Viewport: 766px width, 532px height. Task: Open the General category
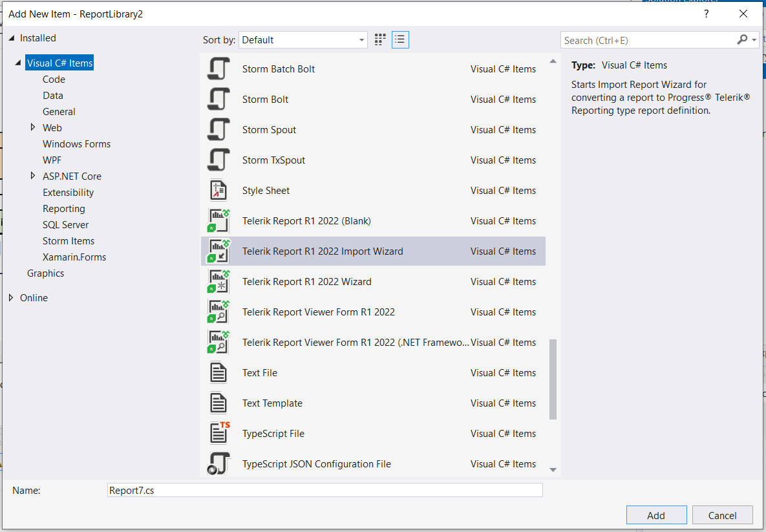tap(59, 111)
